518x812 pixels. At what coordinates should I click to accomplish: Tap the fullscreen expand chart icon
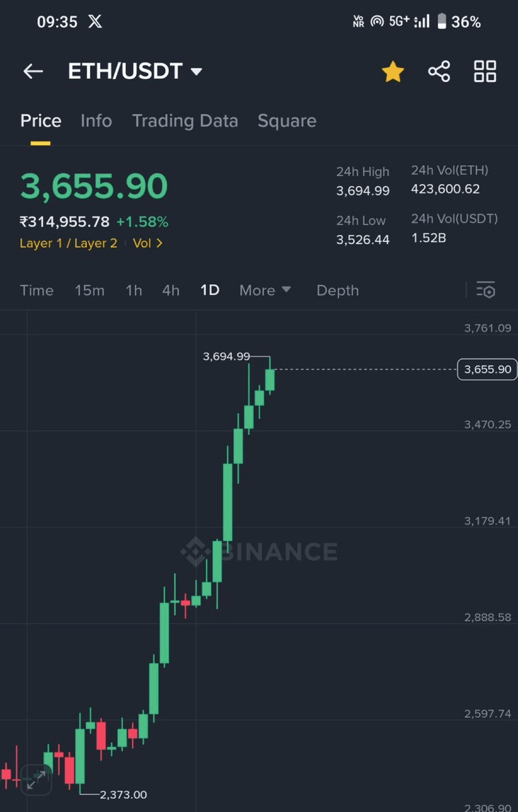[x=36, y=779]
